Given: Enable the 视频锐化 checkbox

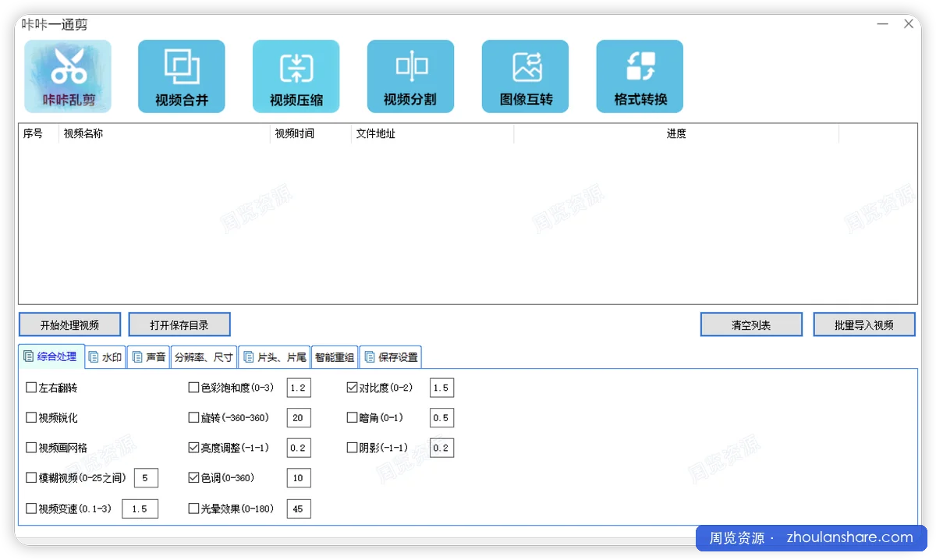Looking at the screenshot, I should pyautogui.click(x=31, y=418).
